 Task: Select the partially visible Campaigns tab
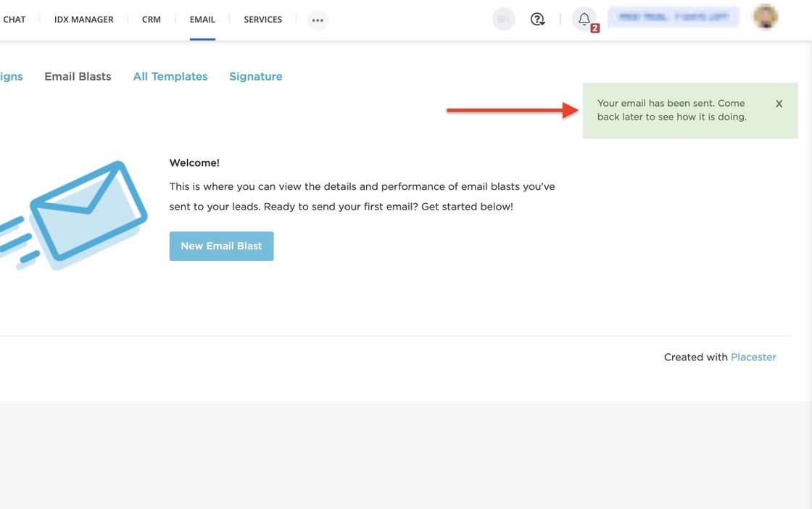(11, 76)
